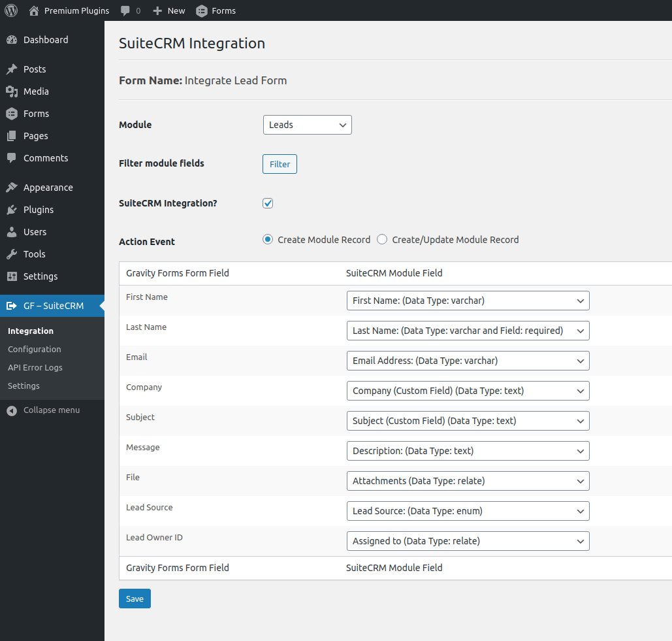Open the Email Address mapping dropdown
Image resolution: width=672 pixels, height=641 pixels.
pos(468,361)
